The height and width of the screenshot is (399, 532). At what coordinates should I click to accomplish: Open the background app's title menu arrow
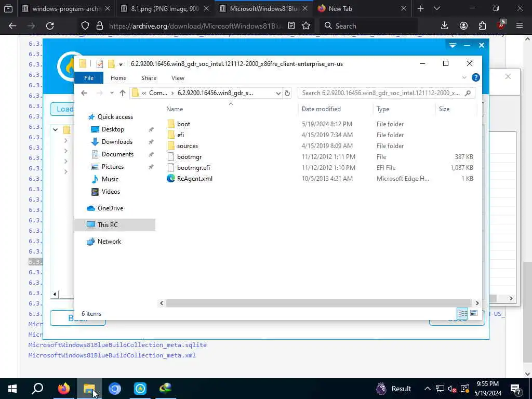point(453,45)
